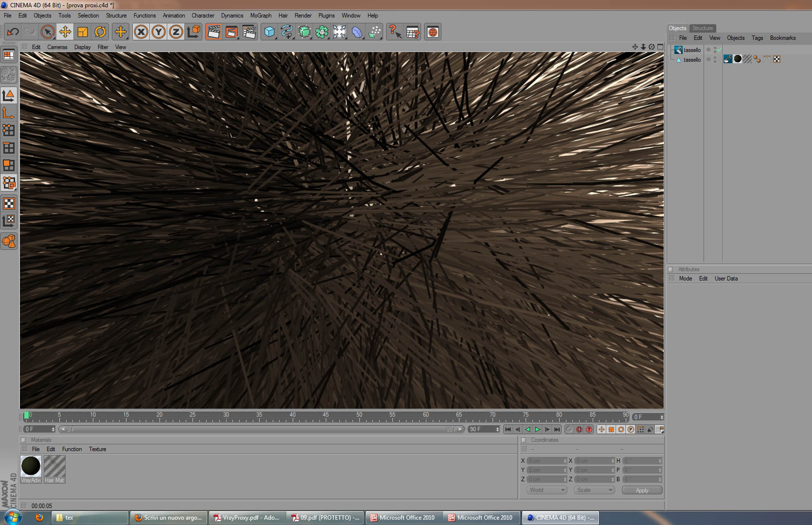Select the Rotate tool in top toolbar
Screen dimensions: 812x525
pos(100,32)
